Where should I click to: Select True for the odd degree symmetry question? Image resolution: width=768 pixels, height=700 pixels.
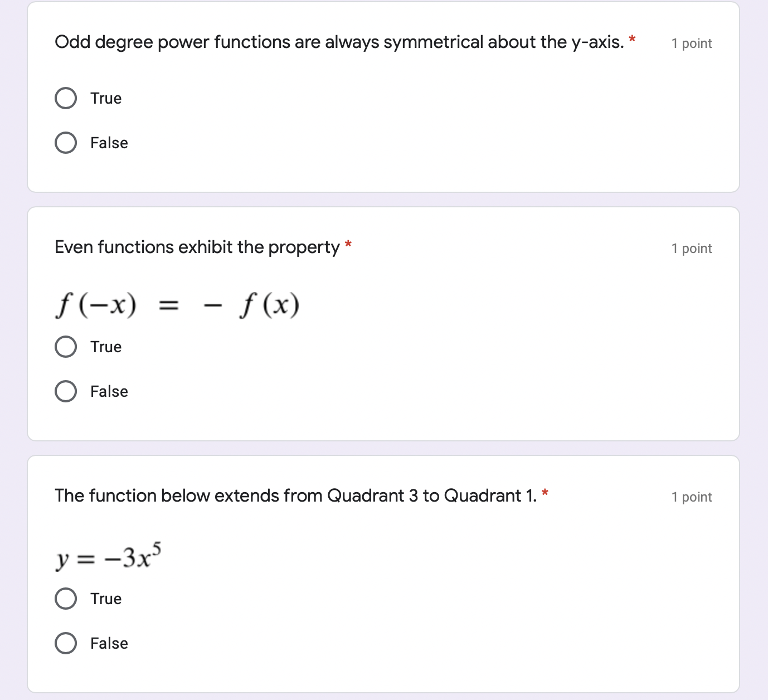point(65,98)
